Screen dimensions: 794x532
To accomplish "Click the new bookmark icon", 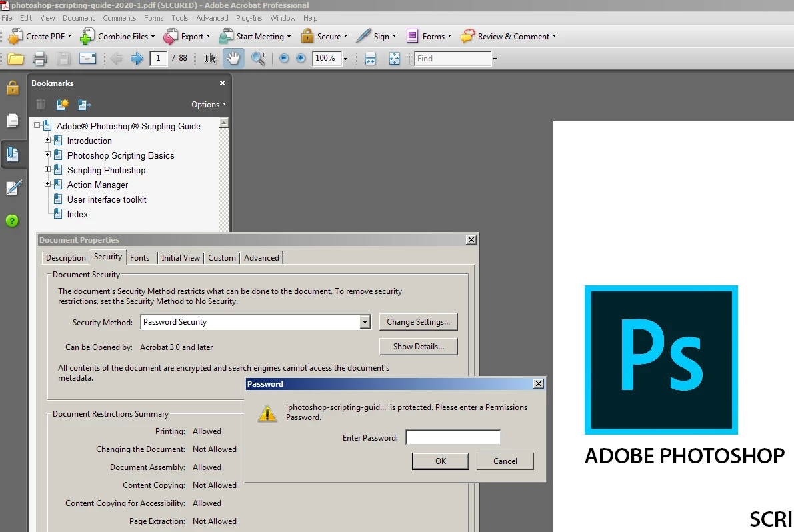I will 63,105.
